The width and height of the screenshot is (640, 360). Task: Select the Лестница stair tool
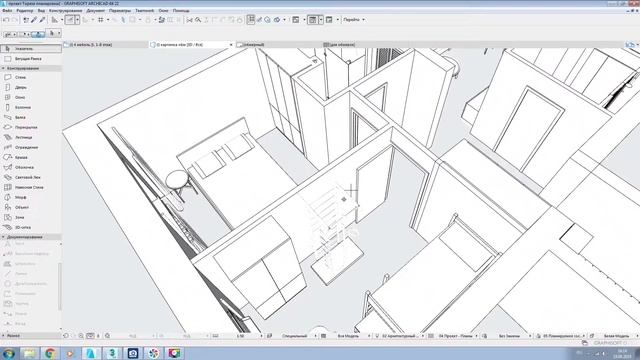pos(31,137)
